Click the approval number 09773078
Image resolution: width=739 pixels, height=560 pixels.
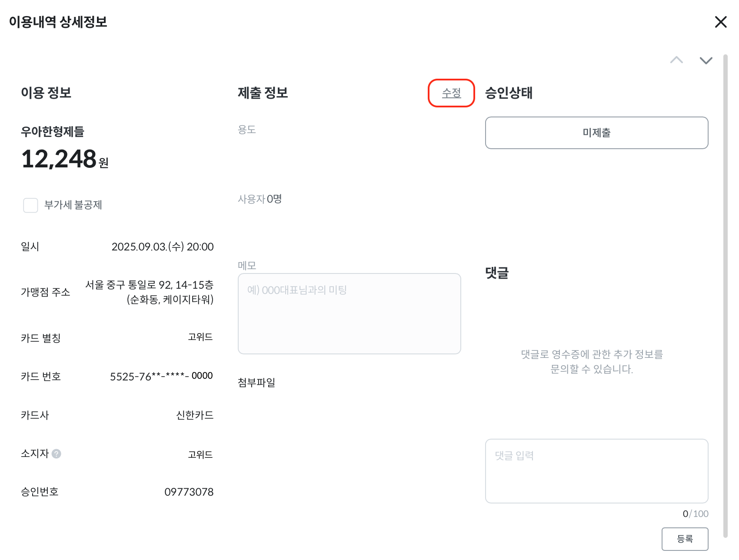189,492
